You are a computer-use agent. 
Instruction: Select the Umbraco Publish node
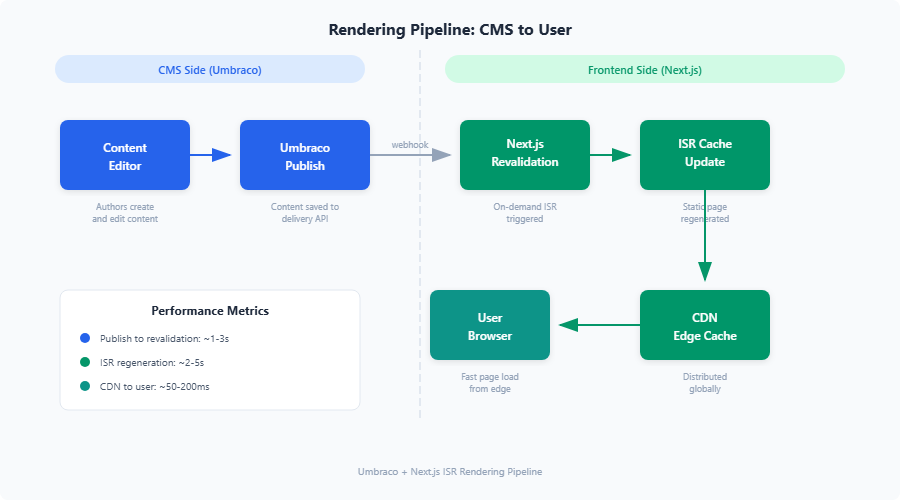click(305, 155)
